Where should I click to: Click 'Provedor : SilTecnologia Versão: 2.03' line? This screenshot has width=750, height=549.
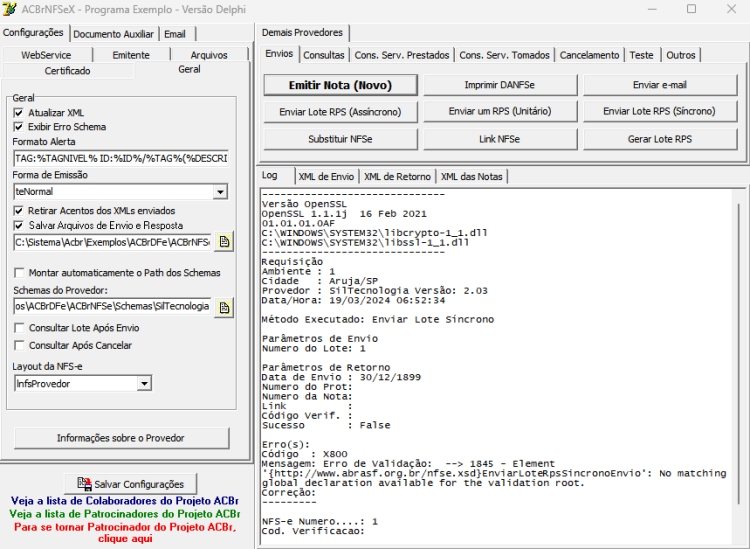[x=375, y=291]
